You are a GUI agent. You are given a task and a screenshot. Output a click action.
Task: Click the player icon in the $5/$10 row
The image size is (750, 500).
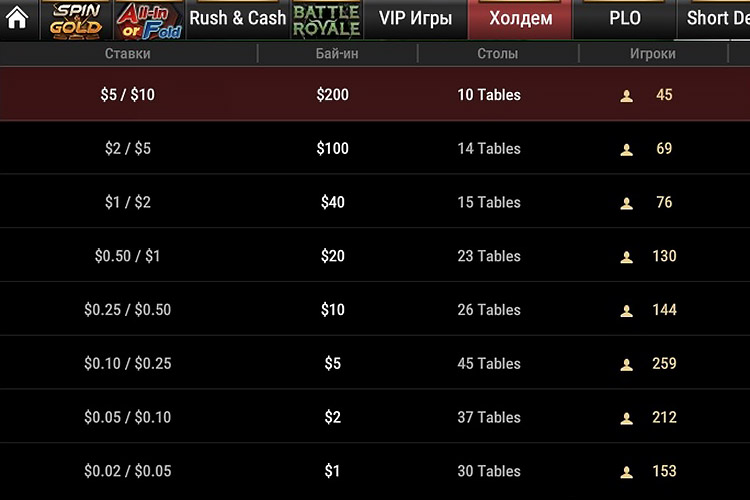pos(627,96)
